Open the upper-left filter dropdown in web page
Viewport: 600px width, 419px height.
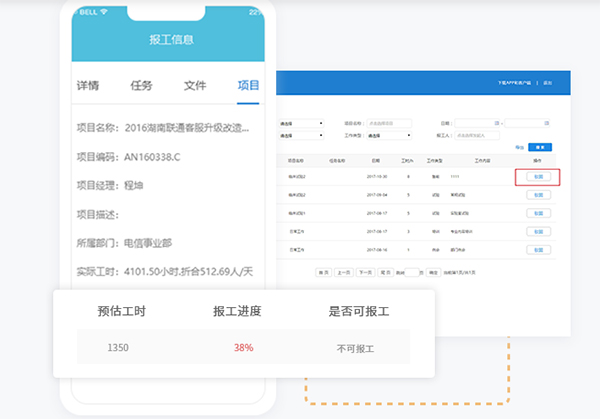301,124
